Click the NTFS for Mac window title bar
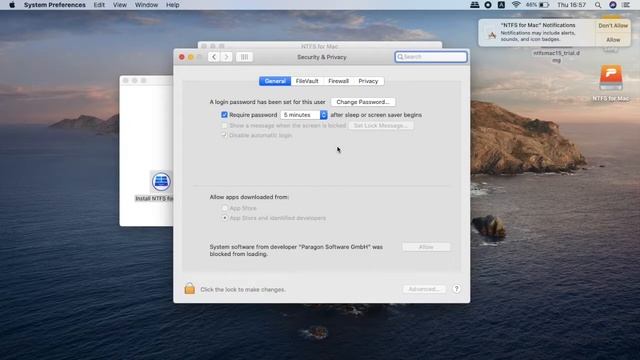Image resolution: width=640 pixels, height=360 pixels. pyautogui.click(x=320, y=46)
